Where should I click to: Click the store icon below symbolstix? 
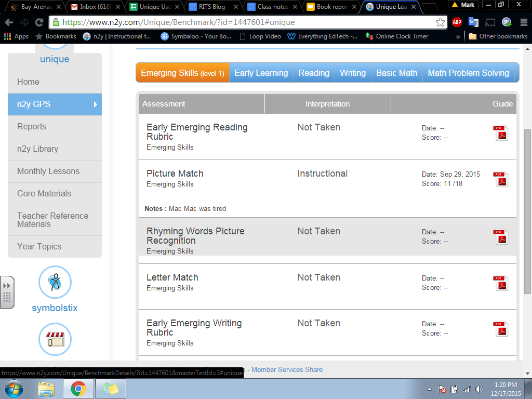coord(55,339)
